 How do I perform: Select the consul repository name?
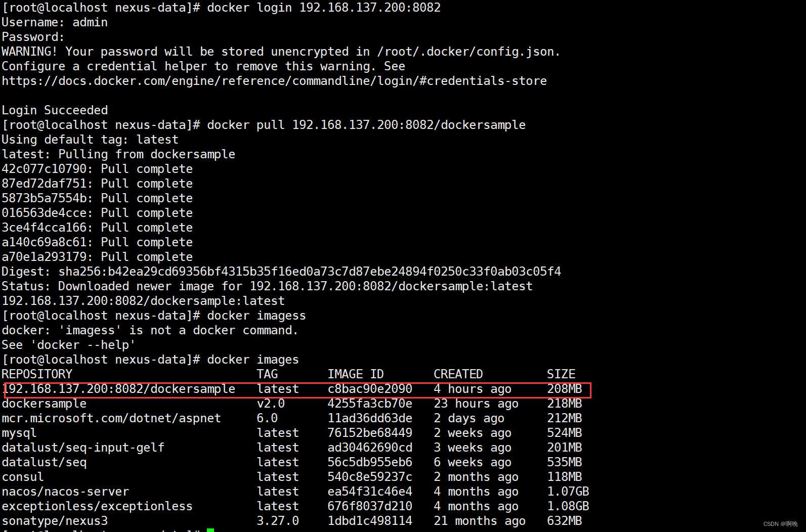23,477
